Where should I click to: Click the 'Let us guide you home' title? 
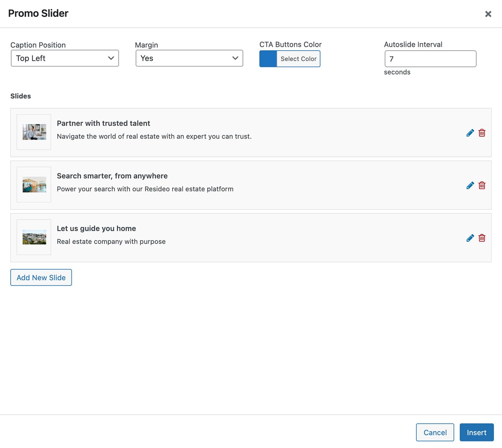[x=96, y=229]
